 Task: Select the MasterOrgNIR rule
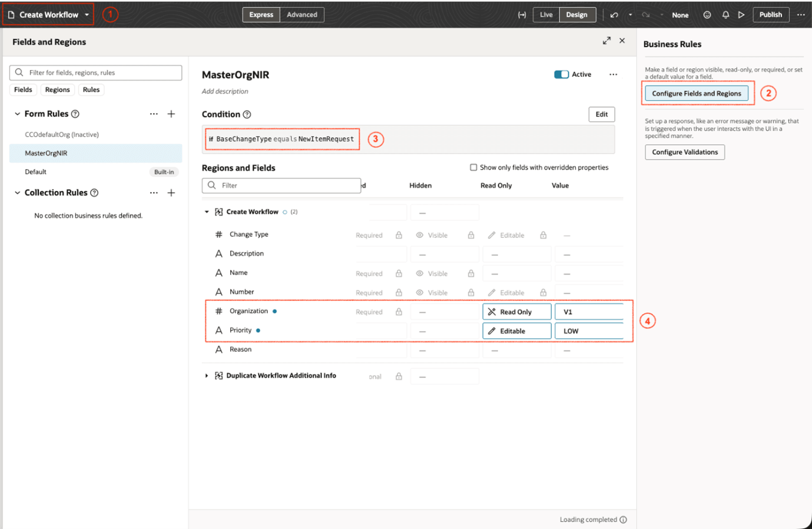coord(96,153)
